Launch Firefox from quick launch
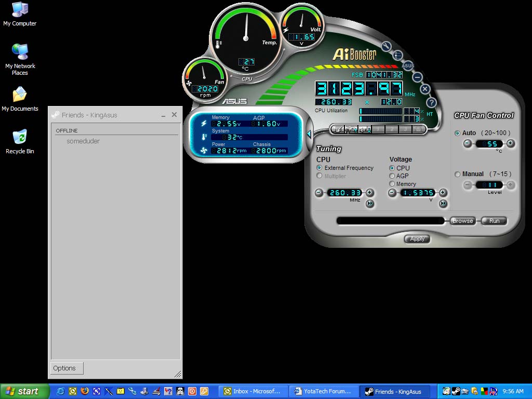The height and width of the screenshot is (399, 532). point(85,391)
